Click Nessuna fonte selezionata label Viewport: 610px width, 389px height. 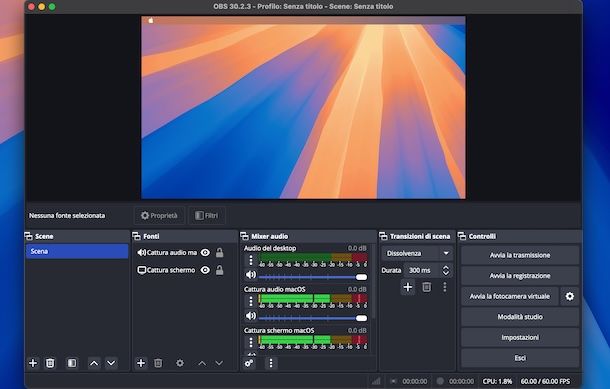[x=67, y=216]
